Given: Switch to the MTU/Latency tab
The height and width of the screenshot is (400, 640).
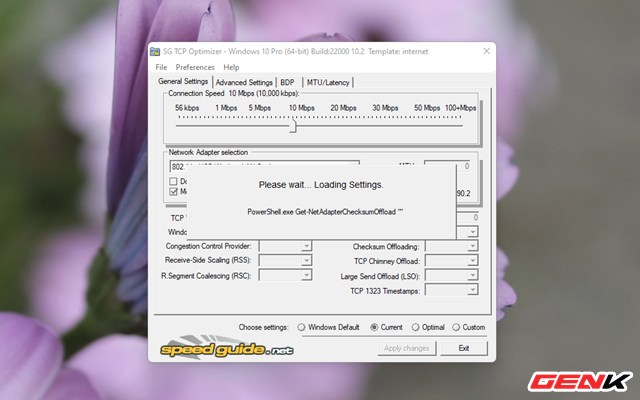Looking at the screenshot, I should coord(328,82).
